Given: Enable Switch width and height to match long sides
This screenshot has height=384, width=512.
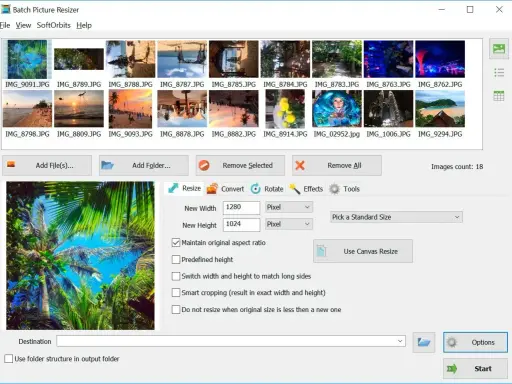Looking at the screenshot, I should point(176,276).
